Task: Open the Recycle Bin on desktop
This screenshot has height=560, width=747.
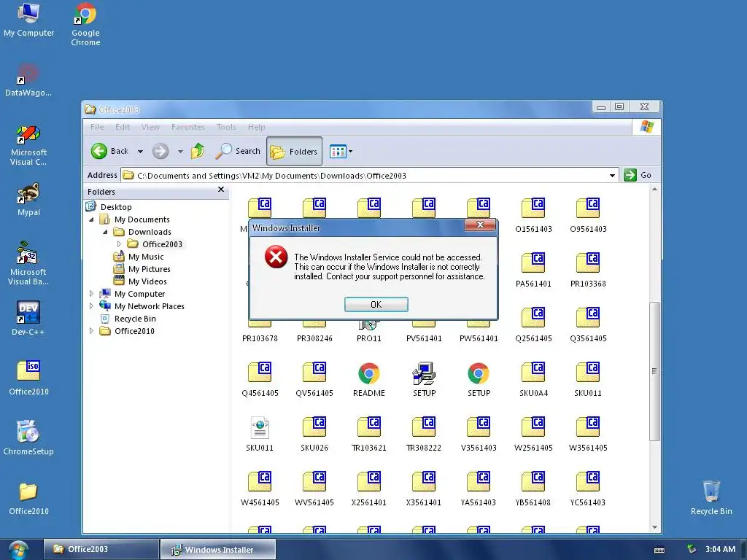Action: coord(711,498)
